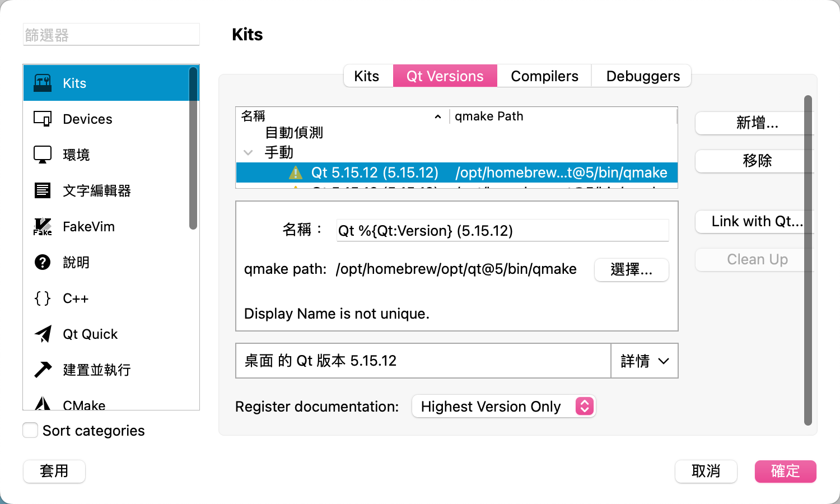Select the Qt Quick paper plane icon

tap(43, 334)
